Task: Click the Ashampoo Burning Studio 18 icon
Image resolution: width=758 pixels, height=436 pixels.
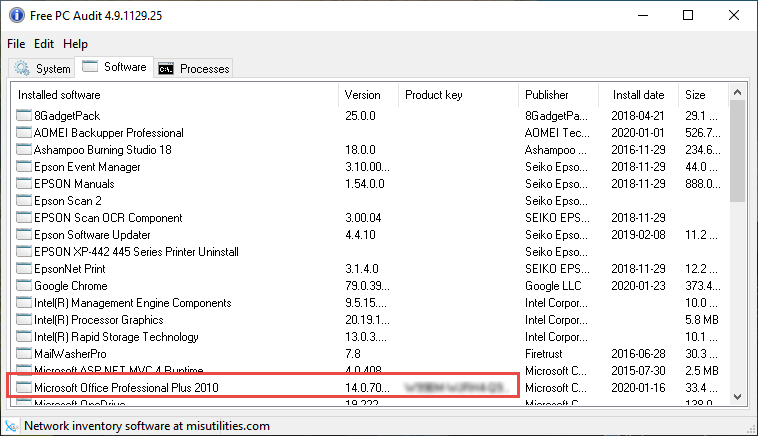Action: pos(24,150)
